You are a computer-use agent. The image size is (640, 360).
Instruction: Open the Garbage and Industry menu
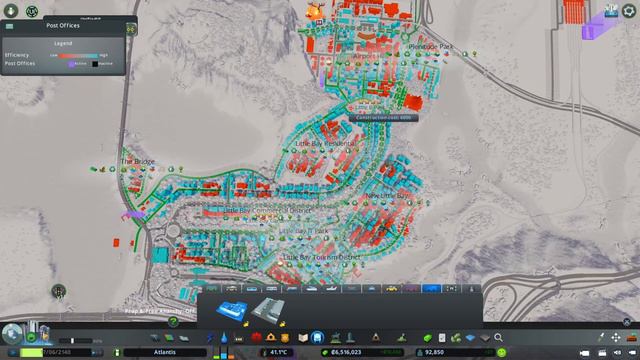pos(239,338)
